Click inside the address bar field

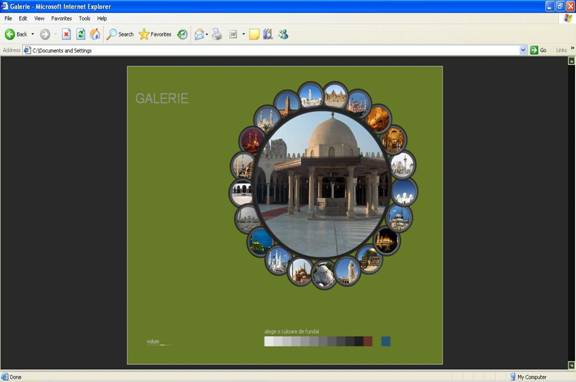(x=276, y=50)
